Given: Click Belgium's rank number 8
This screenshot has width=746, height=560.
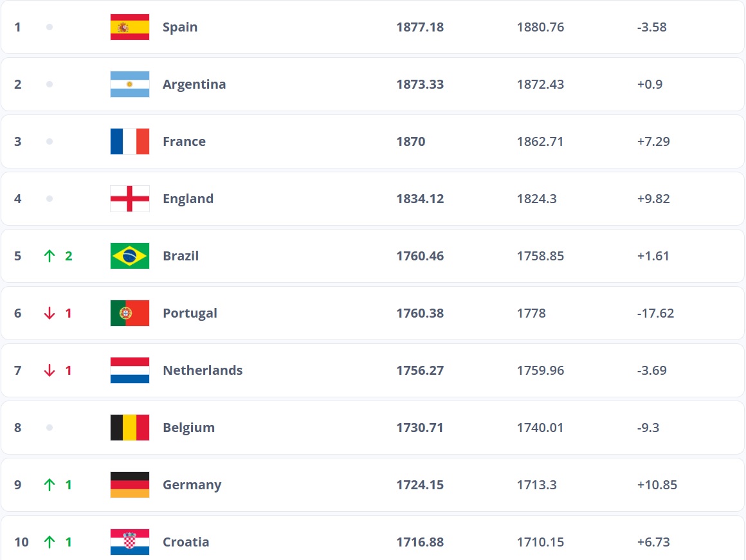Looking at the screenshot, I should [18, 428].
